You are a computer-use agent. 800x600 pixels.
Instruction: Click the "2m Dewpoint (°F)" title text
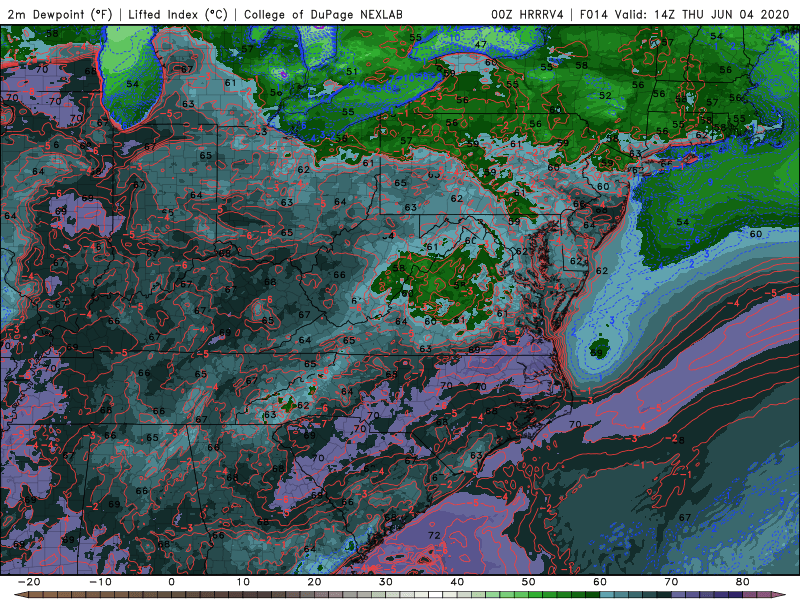(59, 14)
